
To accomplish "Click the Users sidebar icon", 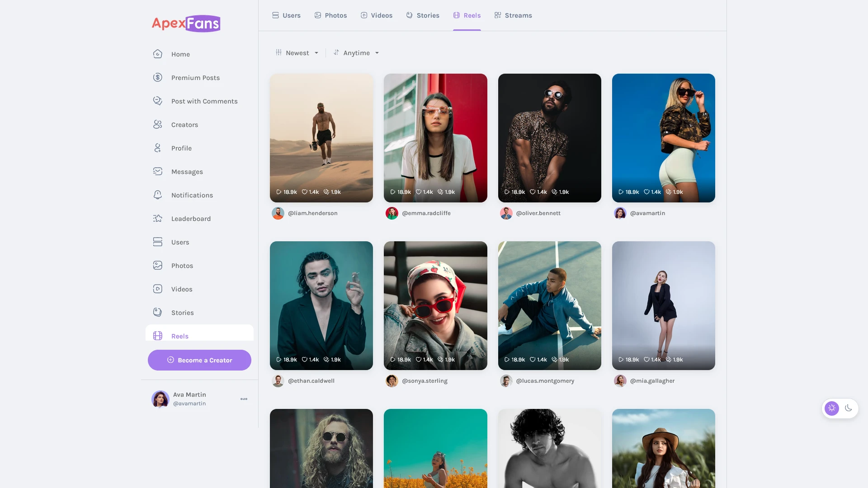I will (157, 242).
